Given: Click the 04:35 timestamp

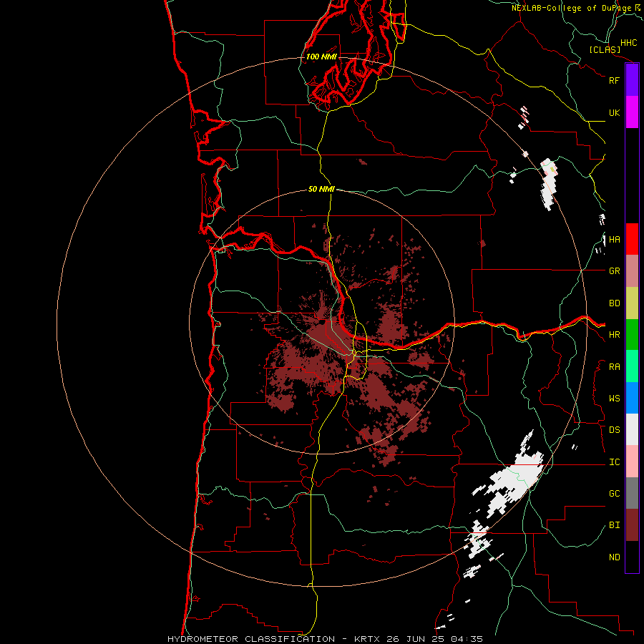Looking at the screenshot, I should (467, 639).
